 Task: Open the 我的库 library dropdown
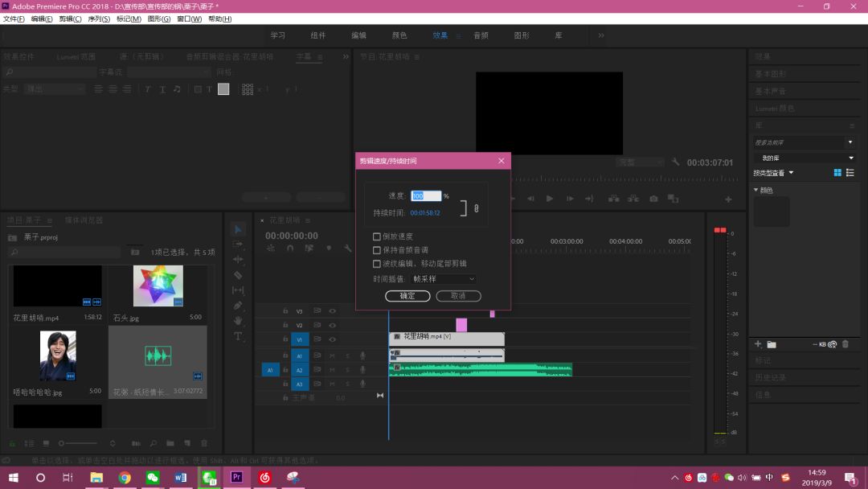(x=804, y=158)
